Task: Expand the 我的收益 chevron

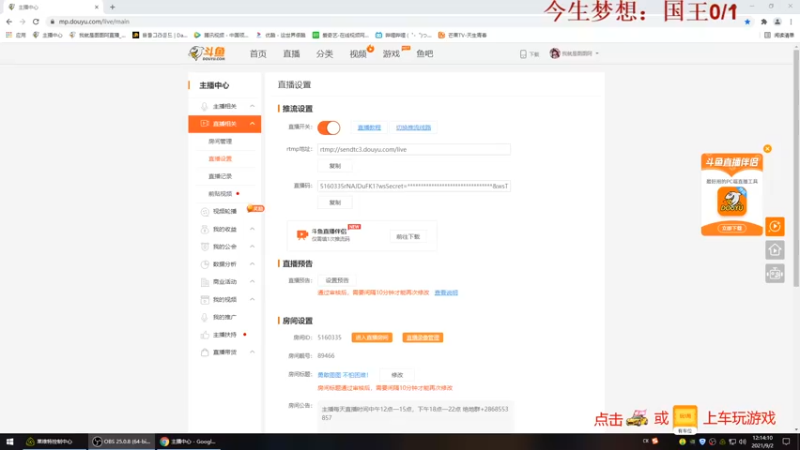Action: tap(252, 229)
